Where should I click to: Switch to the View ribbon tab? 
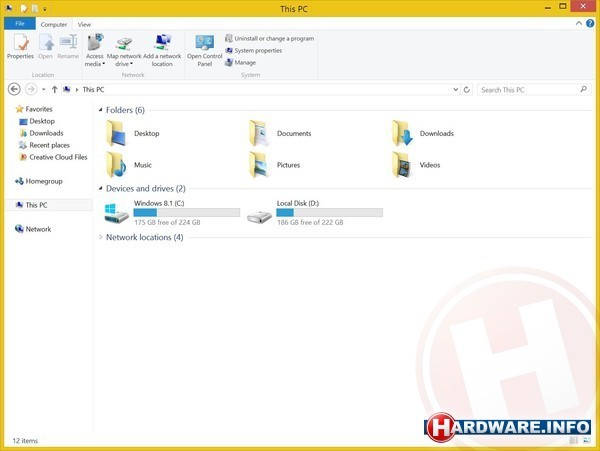point(84,24)
